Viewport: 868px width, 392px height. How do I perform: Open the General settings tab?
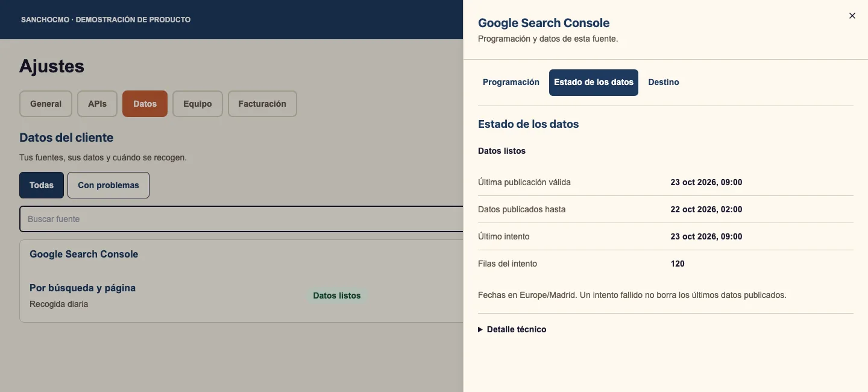pos(46,104)
